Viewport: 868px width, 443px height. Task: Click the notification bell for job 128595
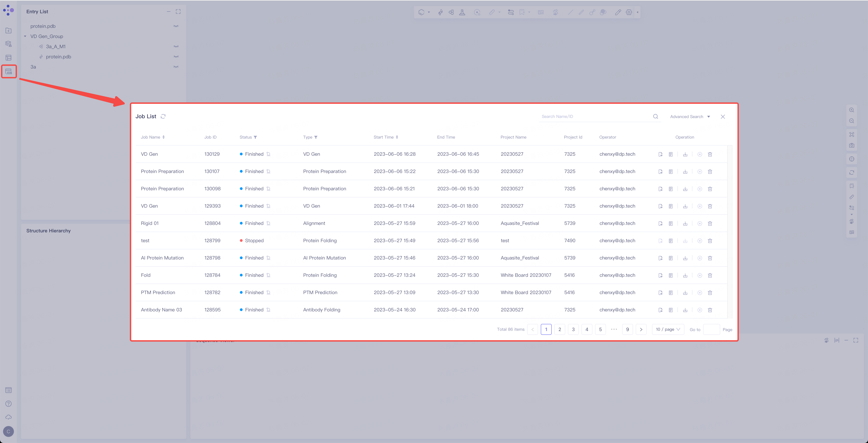269,310
